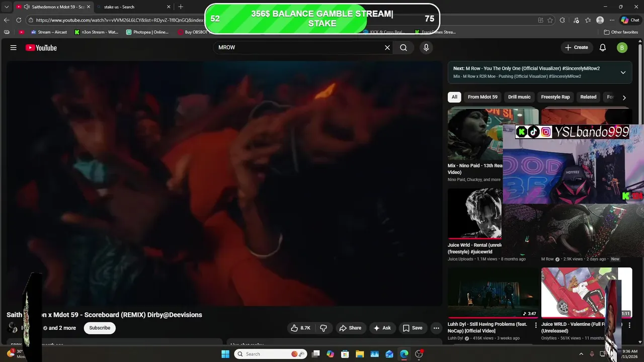Open OBS Studio taskbar icon

(419, 354)
